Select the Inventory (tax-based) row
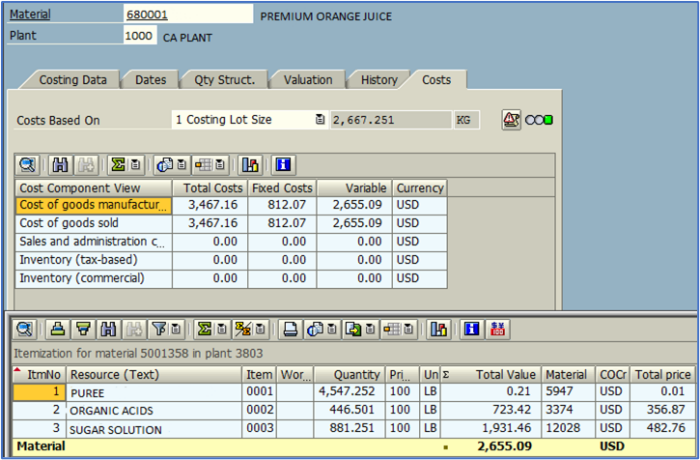 [231, 260]
